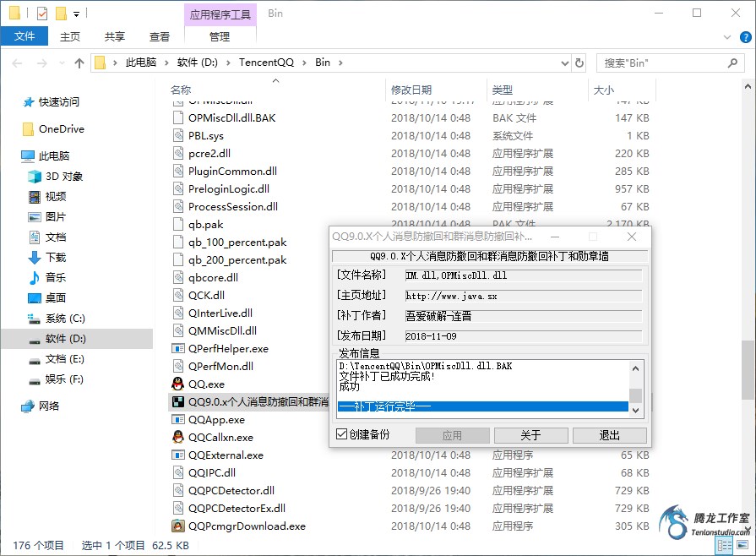Open quick access toolbar customize dropdown
The image size is (756, 556).
(76, 14)
